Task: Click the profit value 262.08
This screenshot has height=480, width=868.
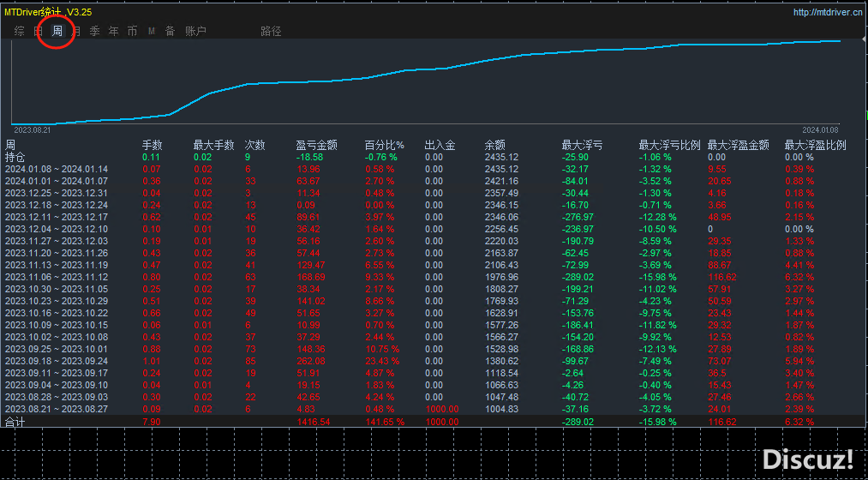Action: click(310, 361)
